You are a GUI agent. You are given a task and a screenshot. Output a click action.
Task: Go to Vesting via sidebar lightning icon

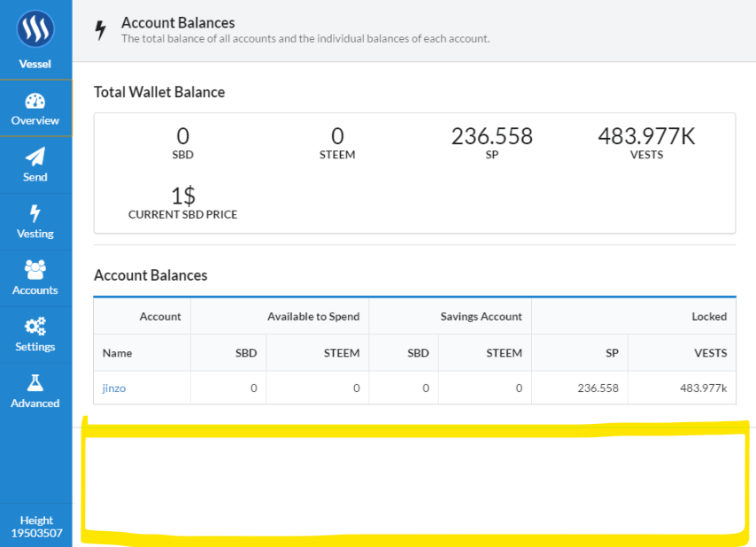(x=35, y=213)
